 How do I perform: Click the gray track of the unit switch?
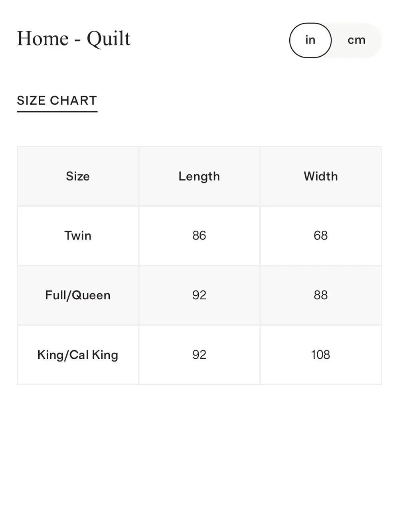pos(356,40)
